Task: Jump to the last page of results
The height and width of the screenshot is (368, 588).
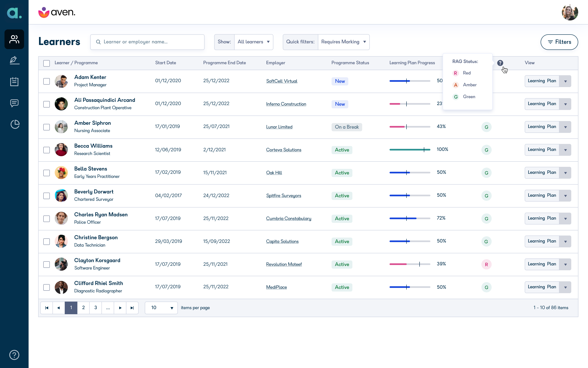Action: (132, 308)
